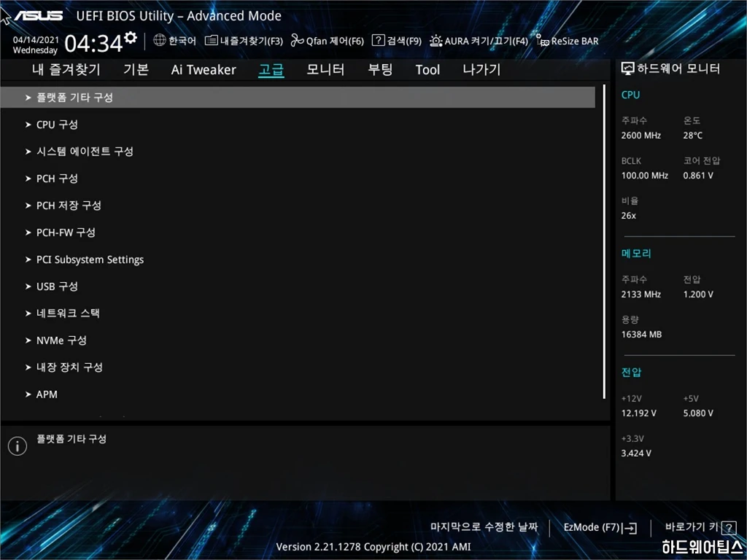The width and height of the screenshot is (747, 560).
Task: Select the 고급 tab
Action: coord(271,70)
